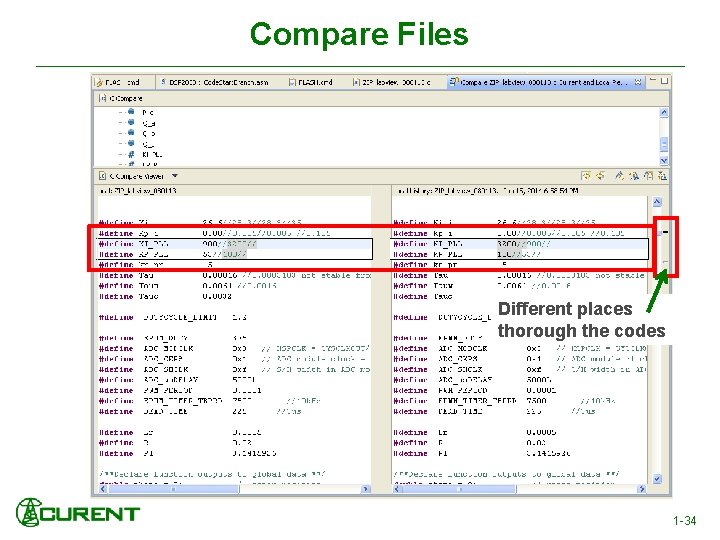The image size is (720, 540).
Task: Click right arrow of right pane horizontal scrollbar
Action: (641, 489)
